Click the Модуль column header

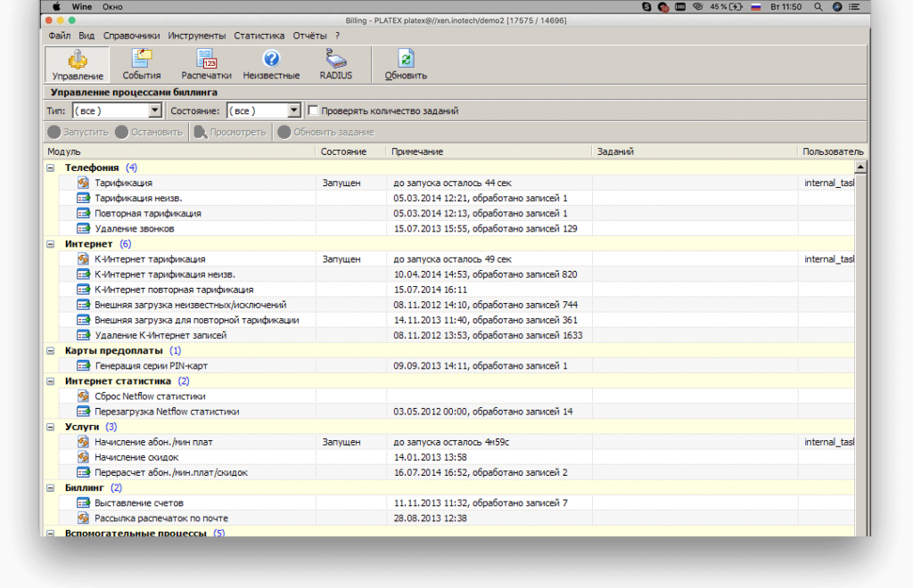click(x=180, y=151)
